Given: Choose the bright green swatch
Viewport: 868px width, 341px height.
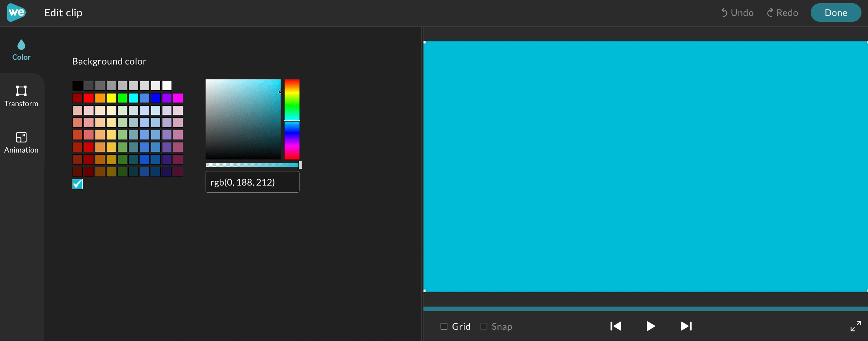Looking at the screenshot, I should 122,98.
